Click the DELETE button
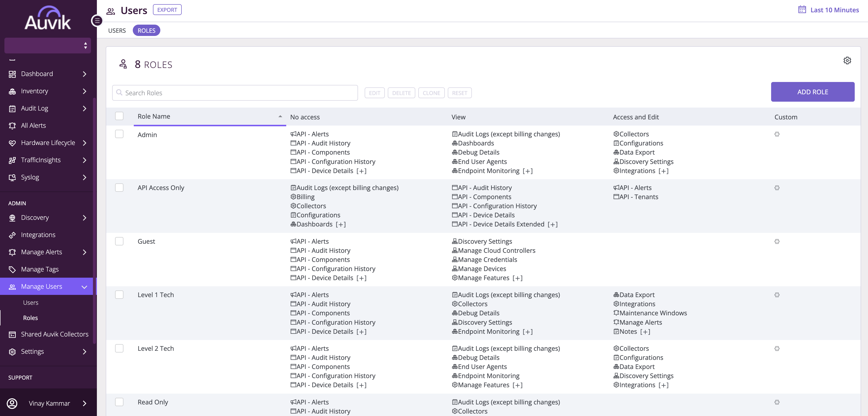The image size is (868, 416). pyautogui.click(x=401, y=93)
